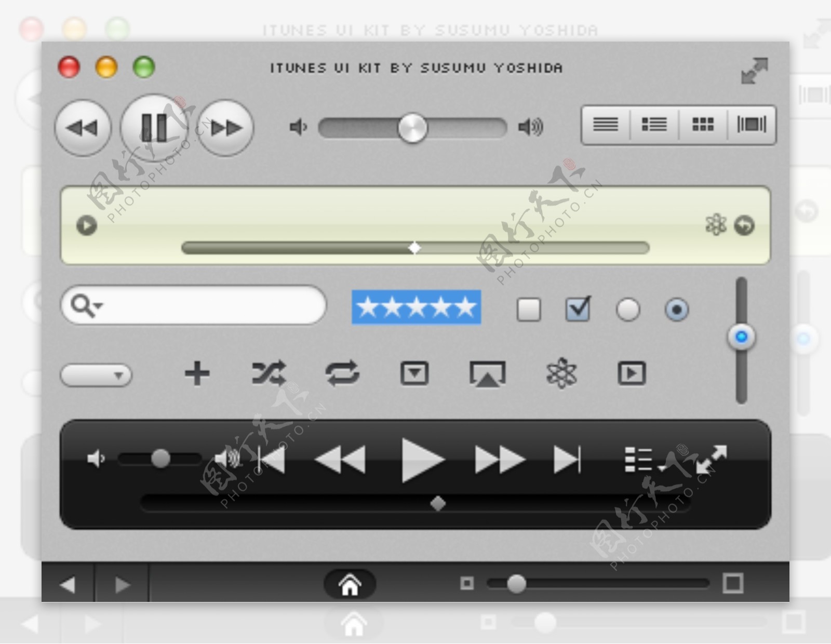The image size is (831, 644).
Task: Adjust the top volume slider knob
Action: [412, 128]
